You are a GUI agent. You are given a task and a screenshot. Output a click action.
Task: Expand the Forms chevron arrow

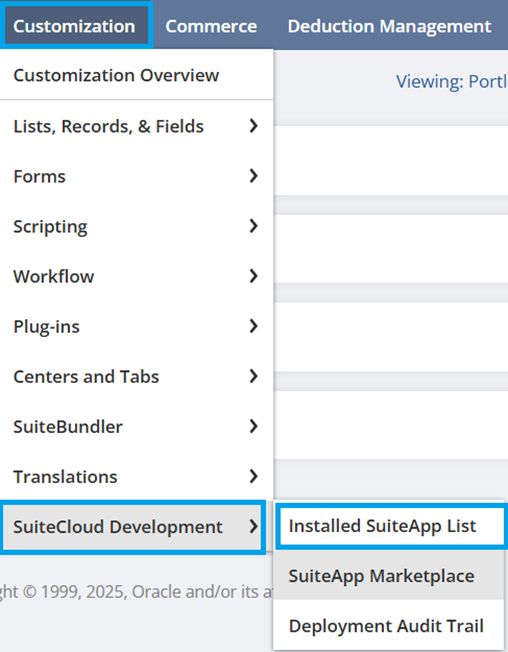coord(253,176)
